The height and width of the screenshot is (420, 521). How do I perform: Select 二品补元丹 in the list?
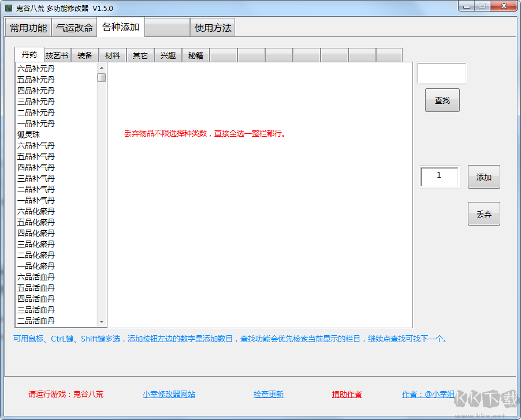point(36,112)
